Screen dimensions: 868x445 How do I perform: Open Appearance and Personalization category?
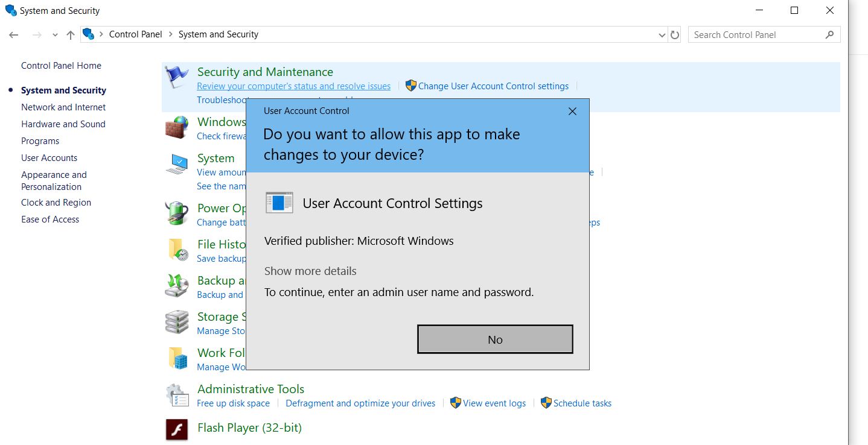54,180
